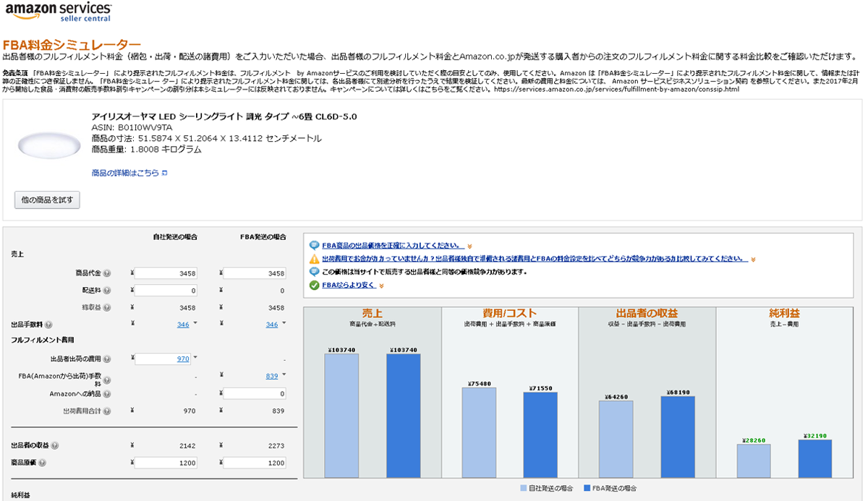Image resolution: width=868 pixels, height=501 pixels.
Task: Open the 商品の詳細はこちら link
Action: pos(125,174)
